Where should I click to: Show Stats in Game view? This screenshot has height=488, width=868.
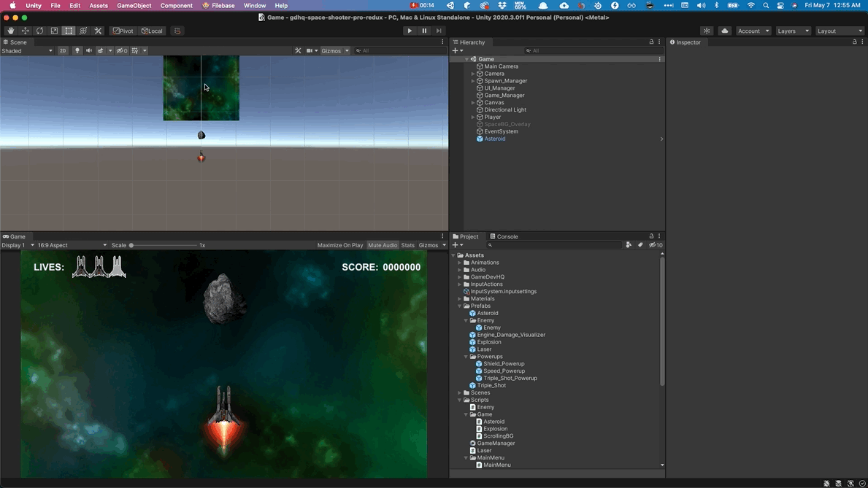tap(407, 245)
